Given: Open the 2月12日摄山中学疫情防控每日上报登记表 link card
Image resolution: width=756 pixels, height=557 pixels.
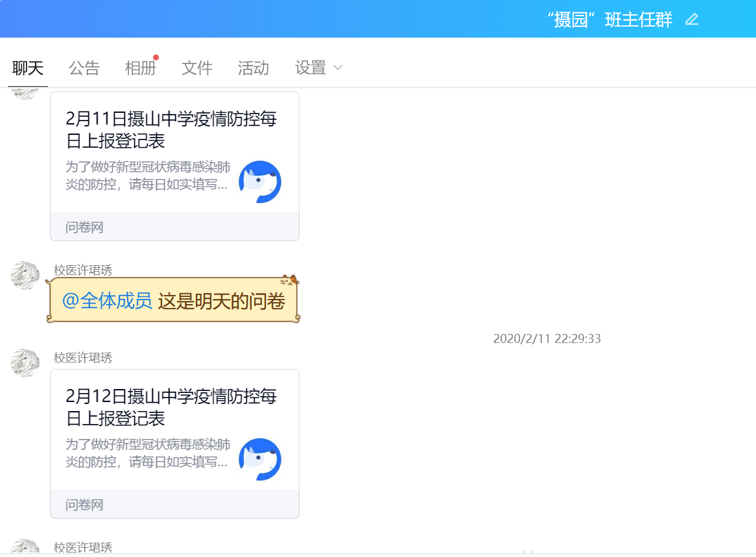Looking at the screenshot, I should pos(174,444).
